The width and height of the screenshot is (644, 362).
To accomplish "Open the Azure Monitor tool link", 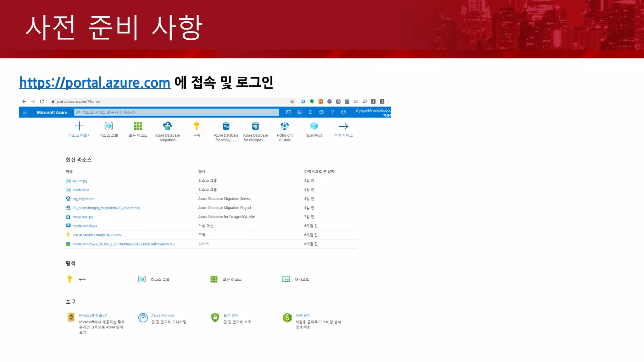I will tap(163, 315).
